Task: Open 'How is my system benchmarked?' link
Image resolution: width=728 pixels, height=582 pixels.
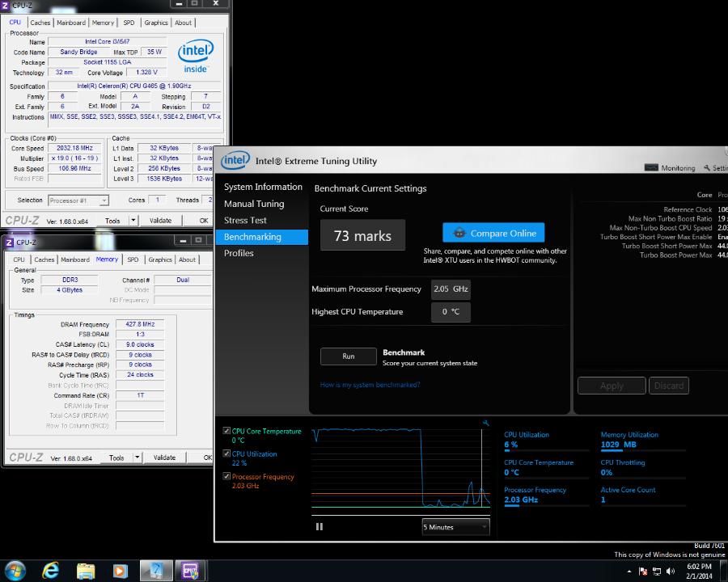Action: pyautogui.click(x=370, y=385)
